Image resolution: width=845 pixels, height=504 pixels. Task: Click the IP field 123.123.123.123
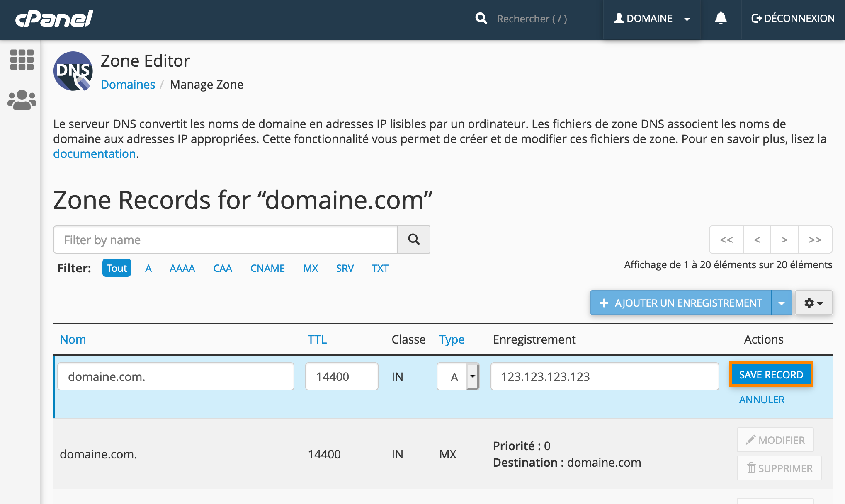click(x=605, y=376)
